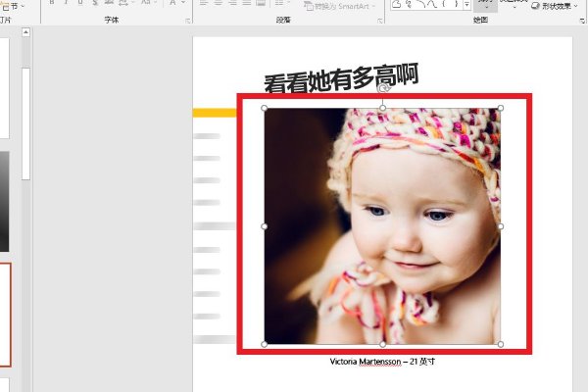
Task: Click the picture's top-left resize handle
Action: (264, 108)
